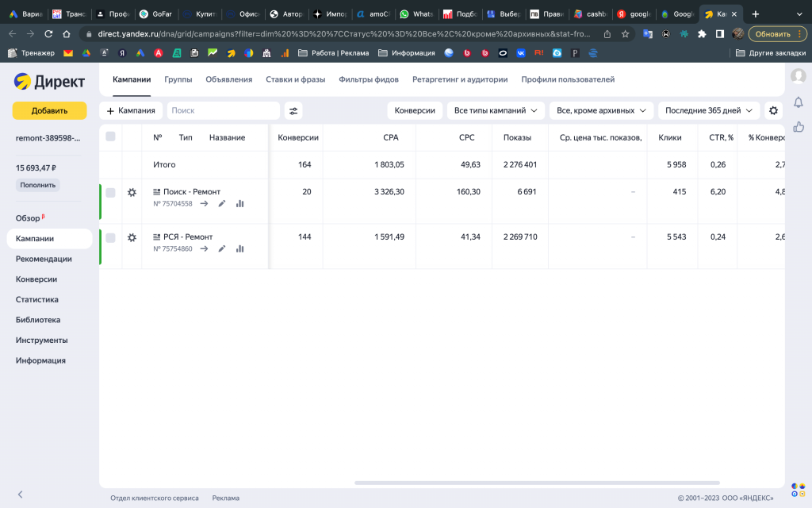Open statistics chart icon for РСЯ - Ремонт
This screenshot has height=508, width=812.
239,248
